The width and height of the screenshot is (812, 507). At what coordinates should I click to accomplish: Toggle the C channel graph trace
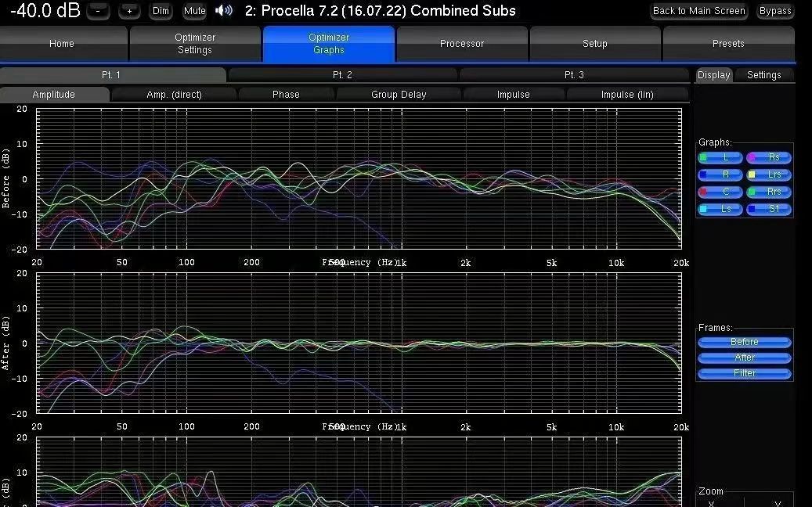click(720, 192)
